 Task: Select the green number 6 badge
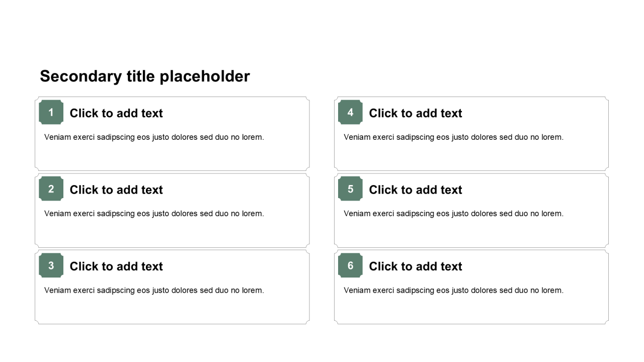(x=350, y=265)
